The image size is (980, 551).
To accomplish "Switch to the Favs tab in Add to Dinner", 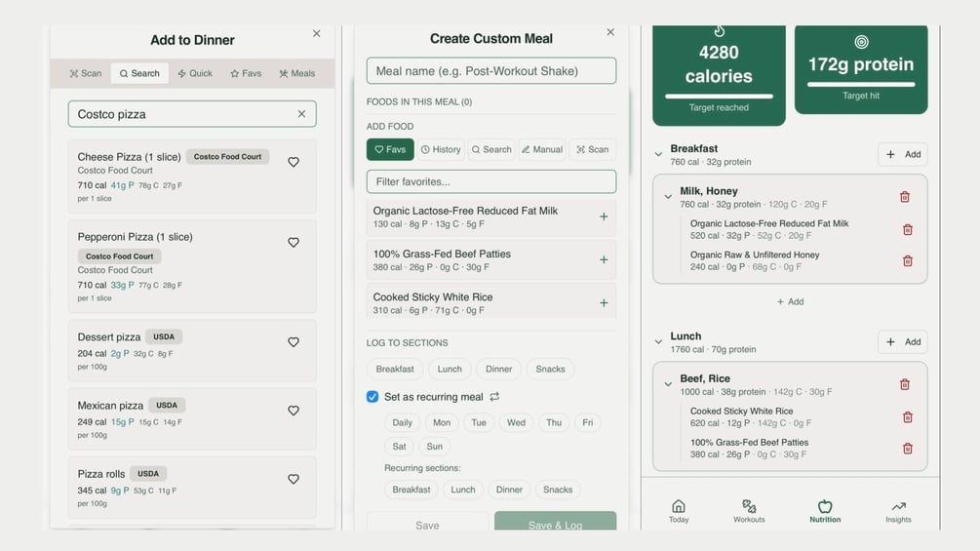I will 246,73.
